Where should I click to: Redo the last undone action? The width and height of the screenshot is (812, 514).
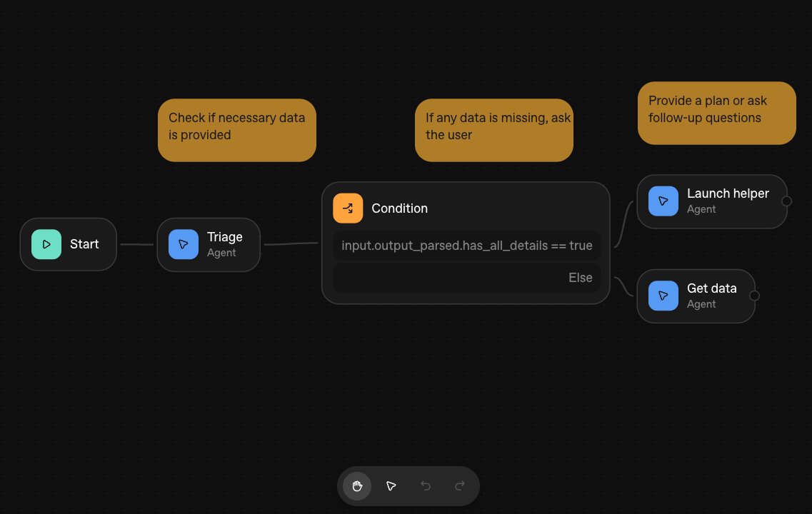[x=459, y=486]
